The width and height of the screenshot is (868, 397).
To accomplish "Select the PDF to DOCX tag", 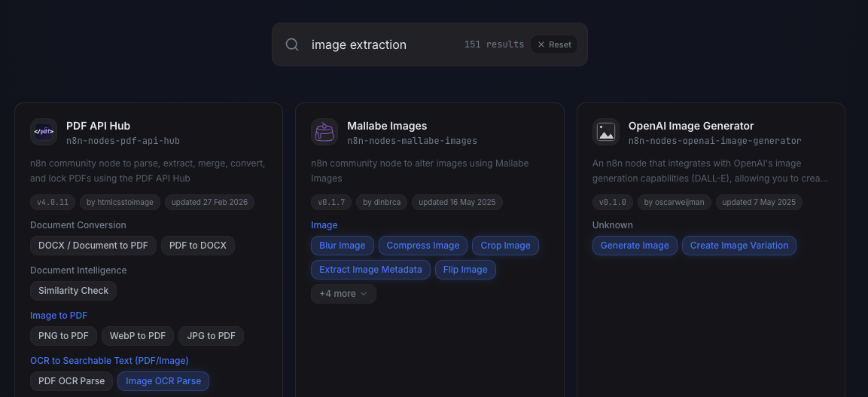I will click(x=198, y=246).
